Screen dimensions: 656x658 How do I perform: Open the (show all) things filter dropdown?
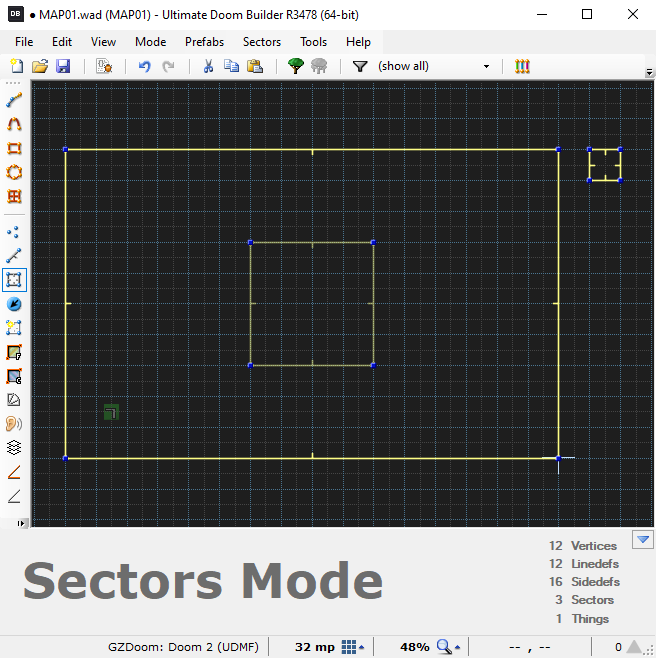tap(434, 66)
